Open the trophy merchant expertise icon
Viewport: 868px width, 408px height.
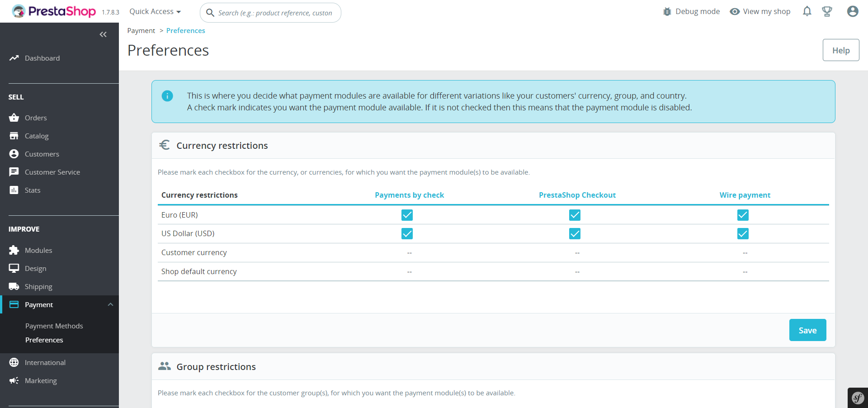tap(827, 11)
